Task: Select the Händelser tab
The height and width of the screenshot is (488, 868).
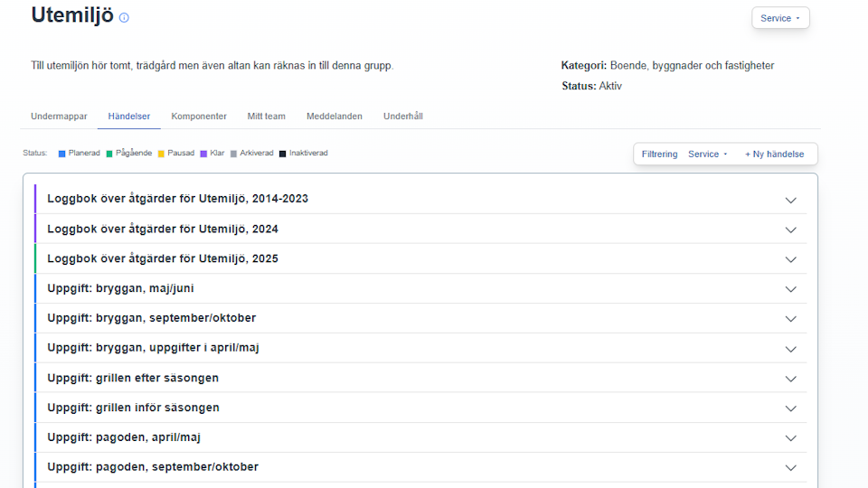Action: click(x=129, y=117)
